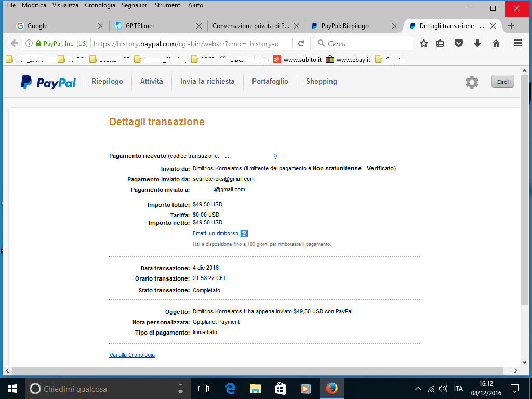Open Riepilogo in PayPal navigation
This screenshot has width=532, height=399.
click(x=107, y=82)
